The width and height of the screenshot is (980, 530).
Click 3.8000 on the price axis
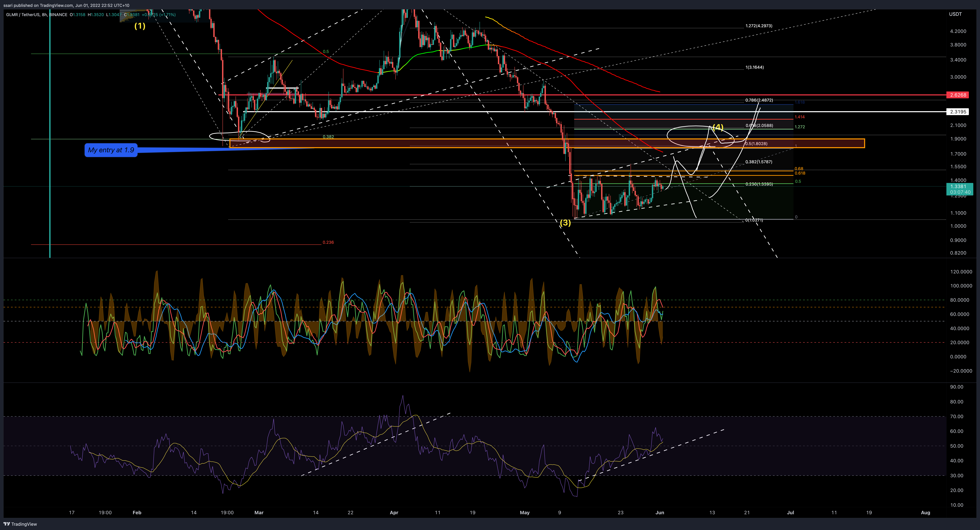tap(958, 45)
